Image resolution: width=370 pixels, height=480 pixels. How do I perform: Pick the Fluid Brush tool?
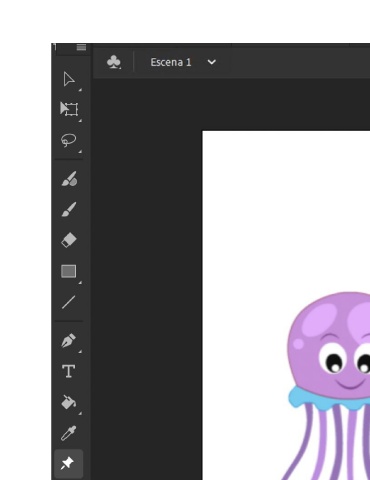pyautogui.click(x=69, y=179)
